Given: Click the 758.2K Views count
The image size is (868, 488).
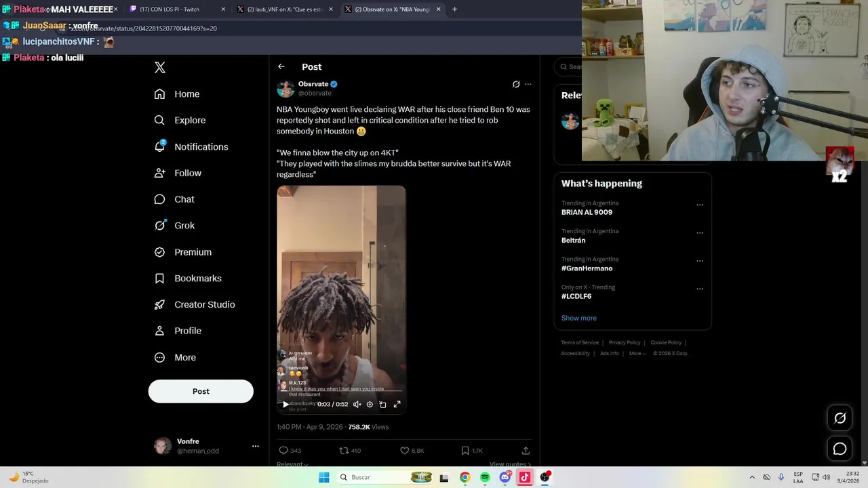Looking at the screenshot, I should [368, 427].
